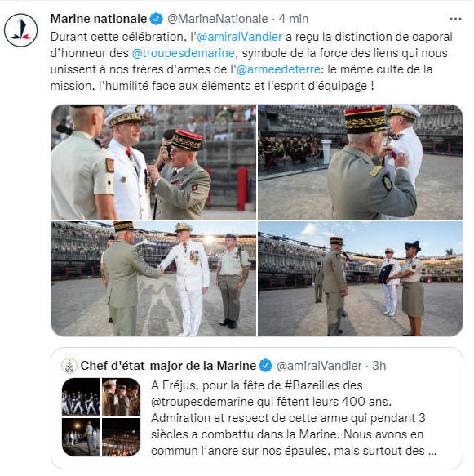Open the @troupesdemarine mention link
This screenshot has height=476, width=474.
tap(184, 53)
